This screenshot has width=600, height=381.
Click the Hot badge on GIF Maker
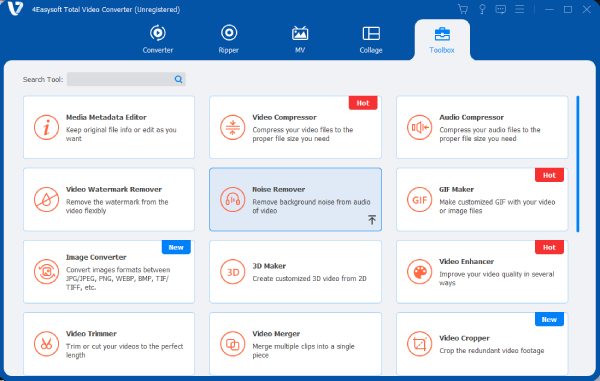pos(549,175)
